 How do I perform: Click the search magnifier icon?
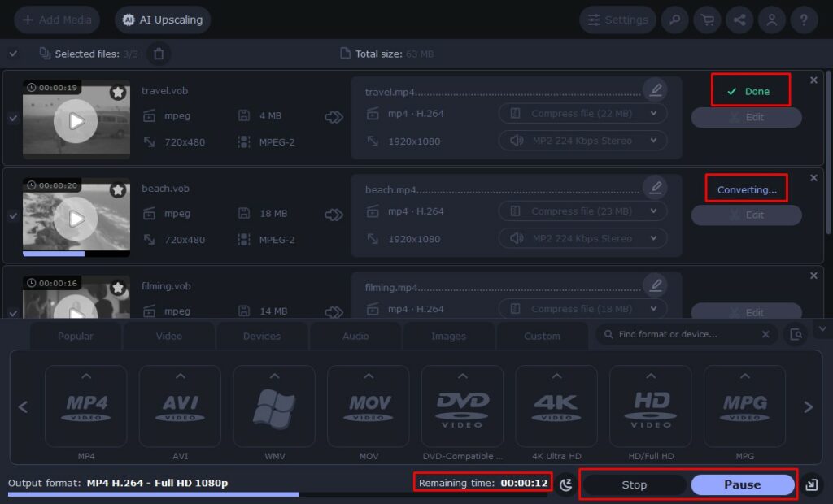(x=674, y=20)
